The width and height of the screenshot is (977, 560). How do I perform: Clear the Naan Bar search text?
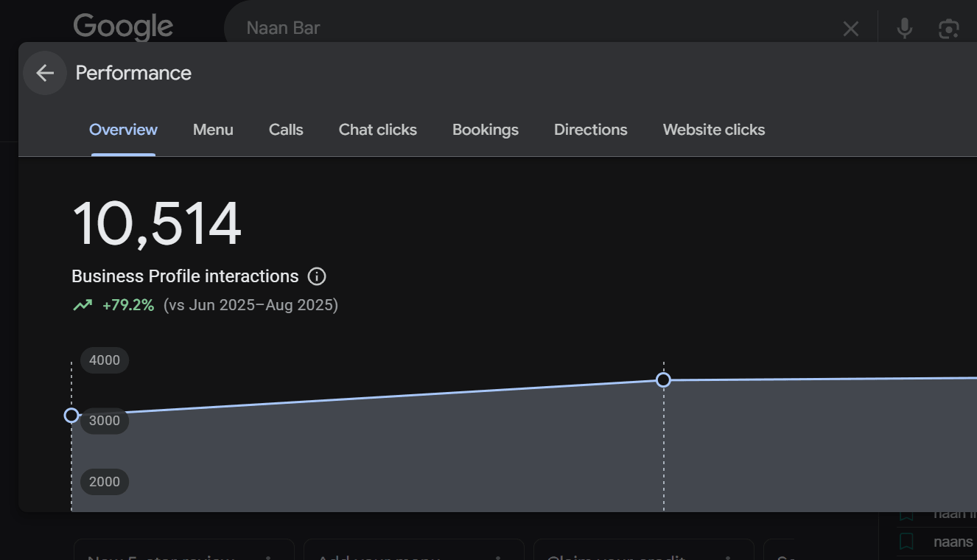[x=851, y=29]
